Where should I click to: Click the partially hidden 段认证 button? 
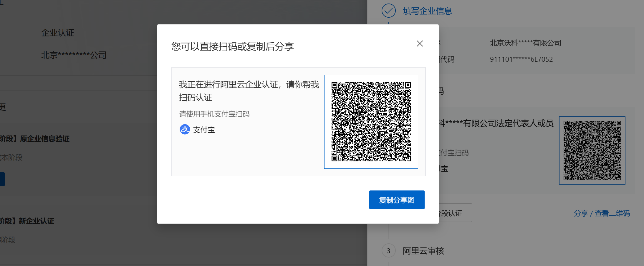point(455,213)
